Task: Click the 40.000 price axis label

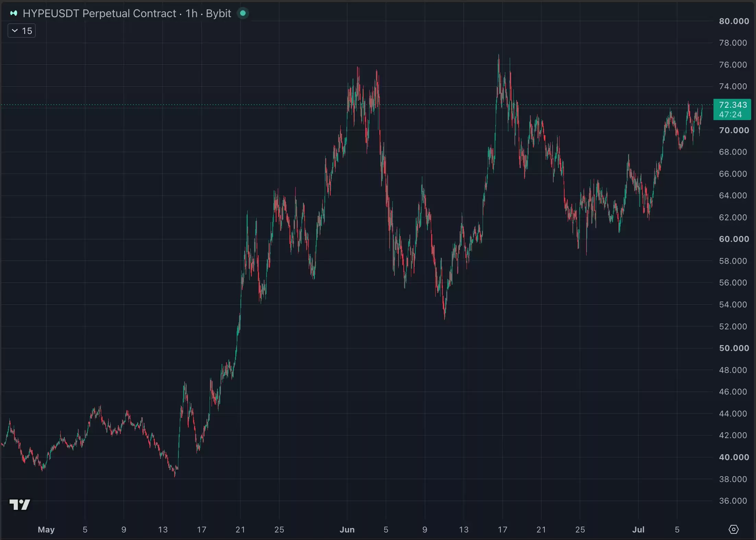Action: point(734,457)
